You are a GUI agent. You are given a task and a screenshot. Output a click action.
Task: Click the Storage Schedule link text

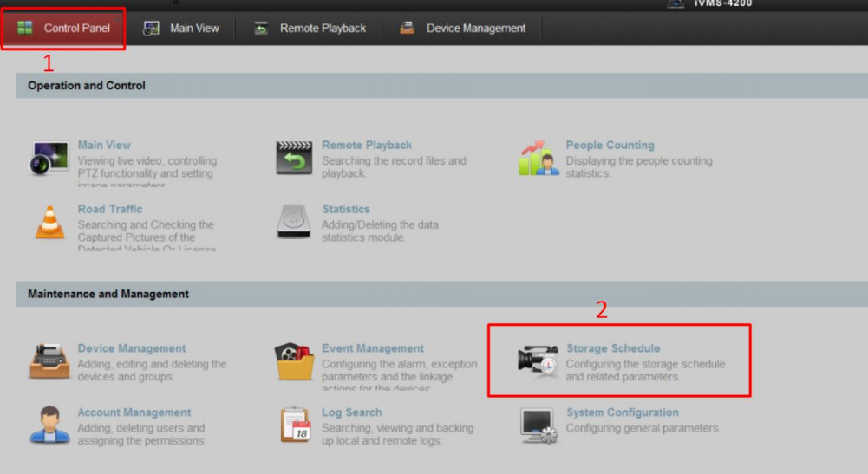[x=613, y=348]
